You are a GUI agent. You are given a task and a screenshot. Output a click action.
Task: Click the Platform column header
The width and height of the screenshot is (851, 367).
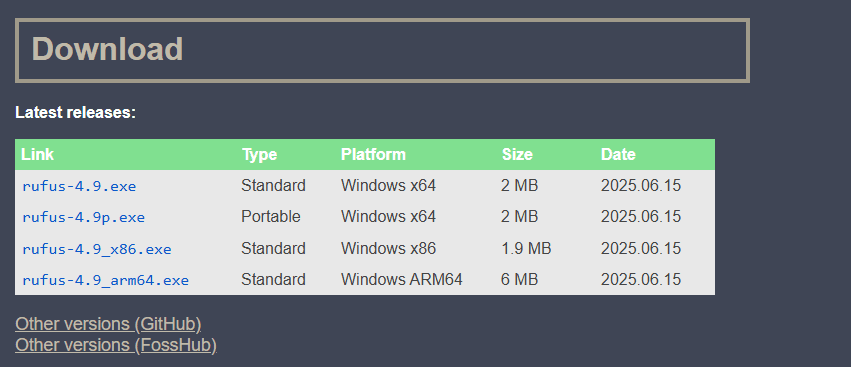pyautogui.click(x=373, y=154)
